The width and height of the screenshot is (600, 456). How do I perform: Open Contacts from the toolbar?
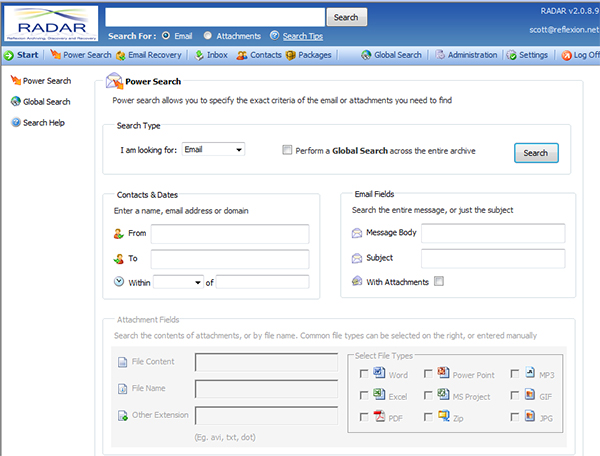[x=259, y=55]
